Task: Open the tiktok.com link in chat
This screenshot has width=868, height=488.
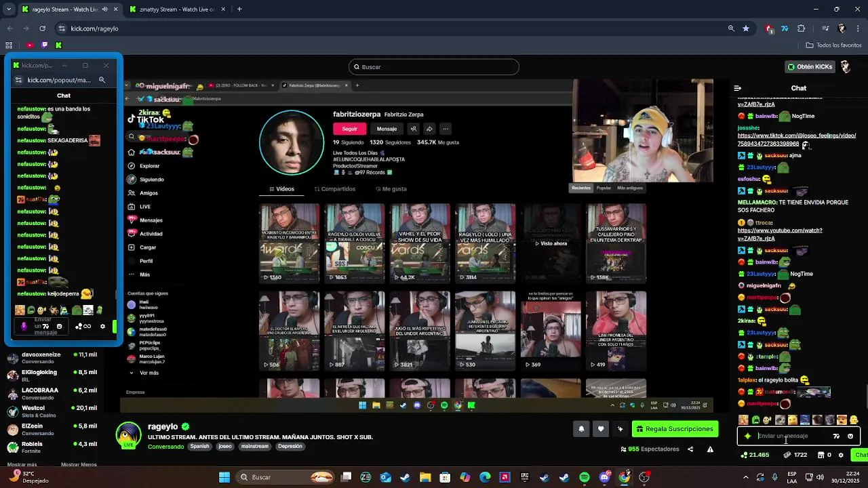Action: [x=796, y=139]
